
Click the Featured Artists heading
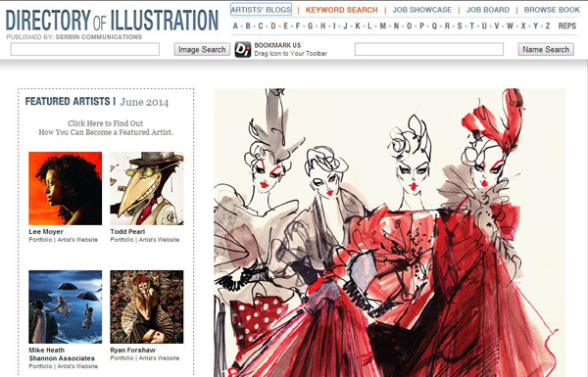tap(68, 101)
